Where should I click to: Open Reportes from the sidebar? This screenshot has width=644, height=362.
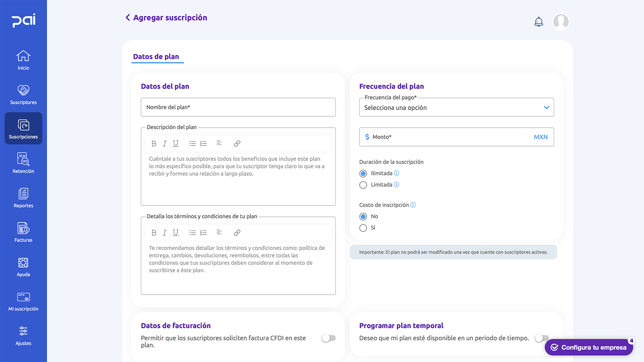coord(23,198)
